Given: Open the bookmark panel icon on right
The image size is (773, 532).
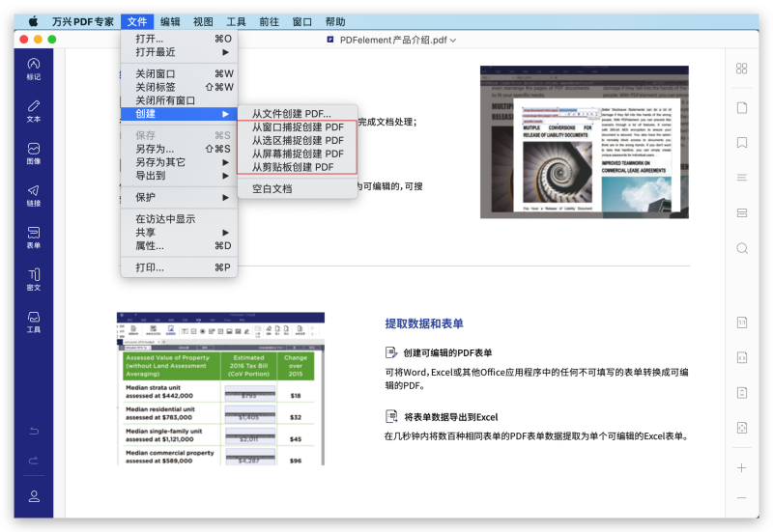Looking at the screenshot, I should 742,142.
